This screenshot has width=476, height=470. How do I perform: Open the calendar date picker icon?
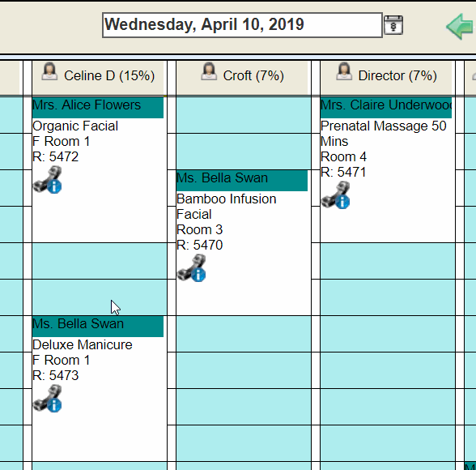coord(393,25)
